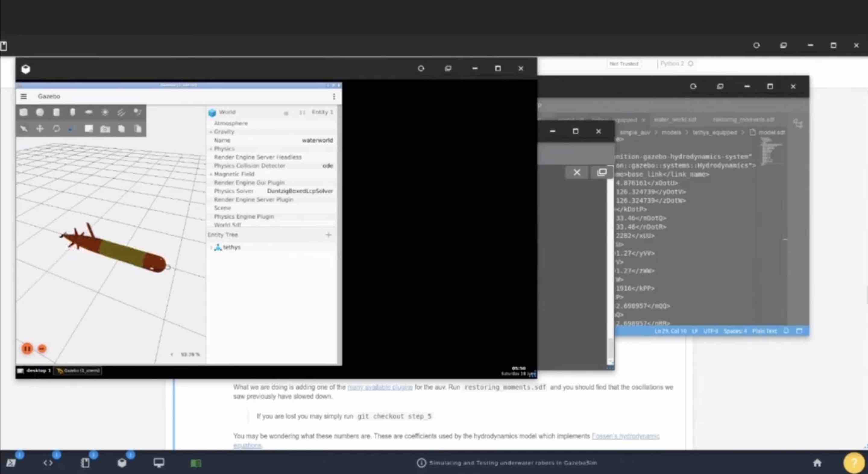Image resolution: width=868 pixels, height=474 pixels.
Task: Change the UTF-8 encoding in status bar
Action: click(711, 331)
